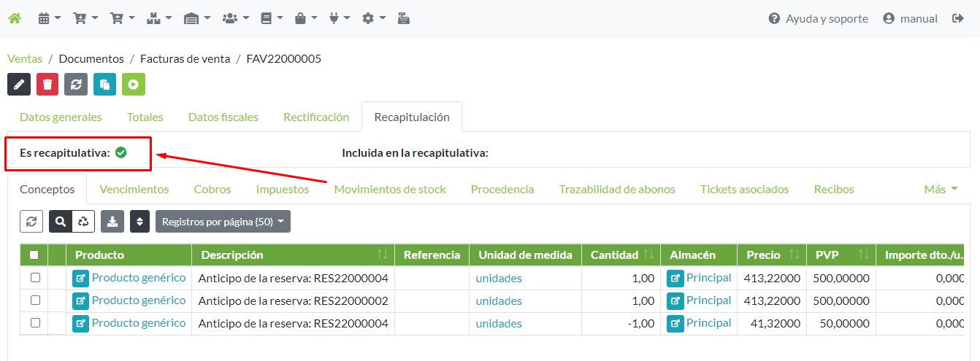Download the concept list export
Screen dimensions: 980x361
coord(112,222)
